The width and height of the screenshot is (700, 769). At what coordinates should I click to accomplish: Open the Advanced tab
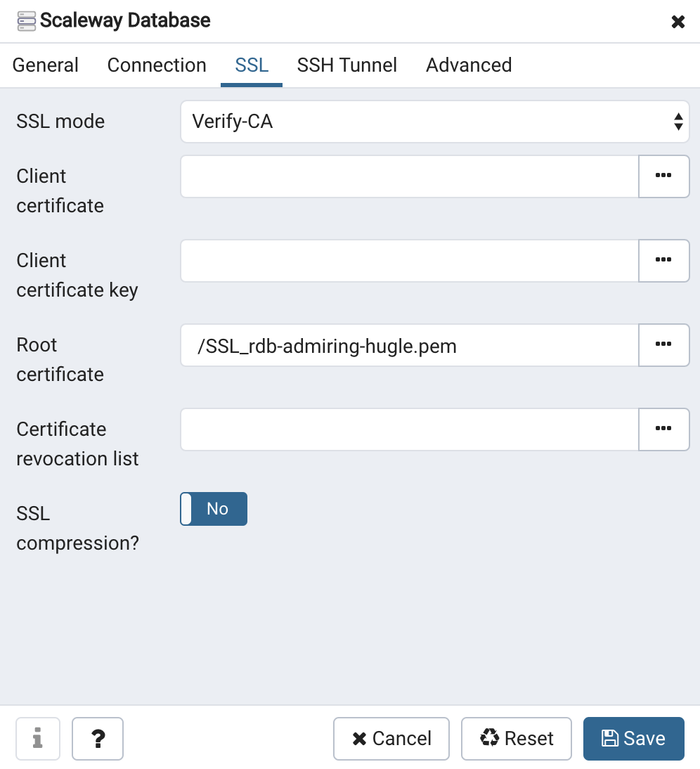[469, 65]
